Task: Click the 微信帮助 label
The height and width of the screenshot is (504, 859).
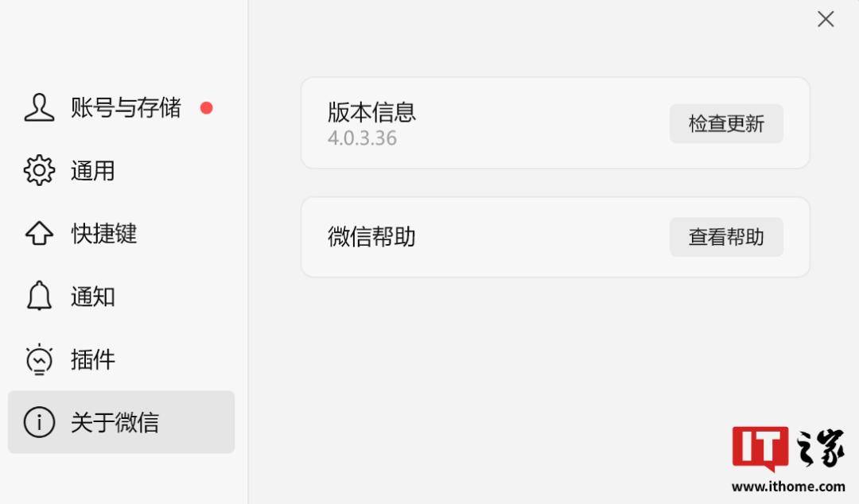Action: coord(371,237)
